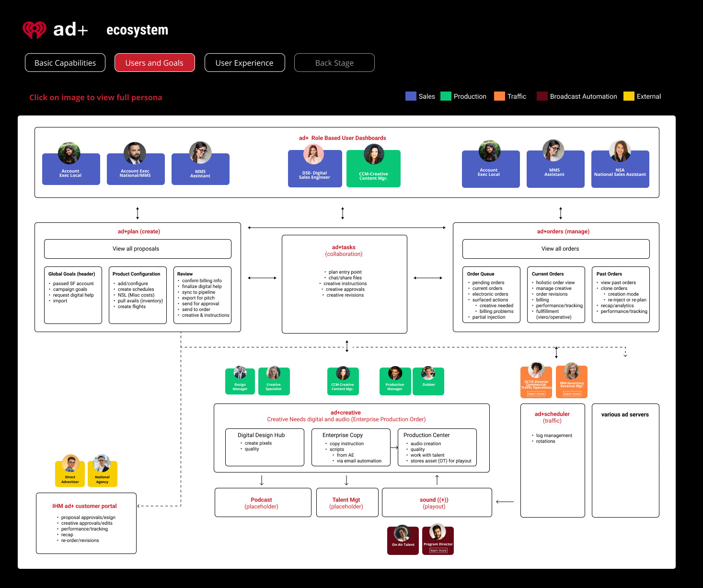Open the MMS Assistant persona in left dashboard group
This screenshot has width=703, height=588.
[x=200, y=164]
